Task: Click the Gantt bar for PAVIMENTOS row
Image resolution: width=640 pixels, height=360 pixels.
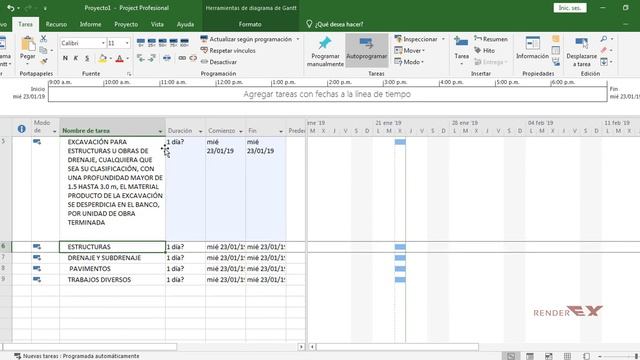Action: point(400,269)
